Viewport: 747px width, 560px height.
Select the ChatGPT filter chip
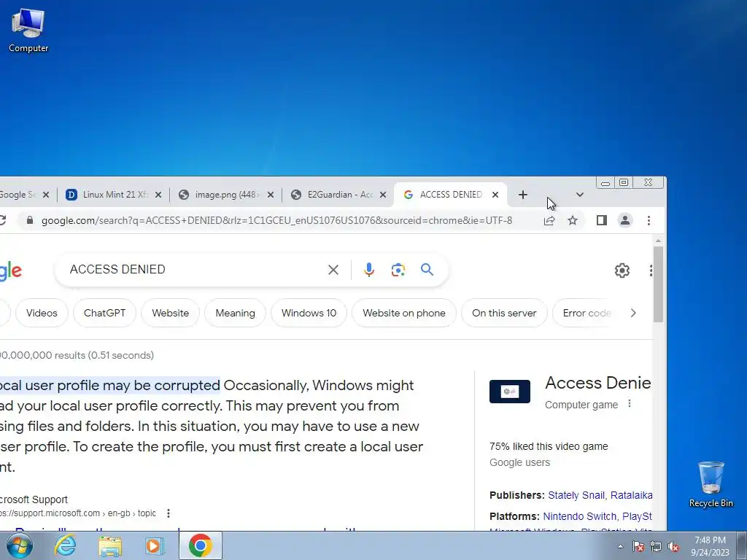[105, 313]
